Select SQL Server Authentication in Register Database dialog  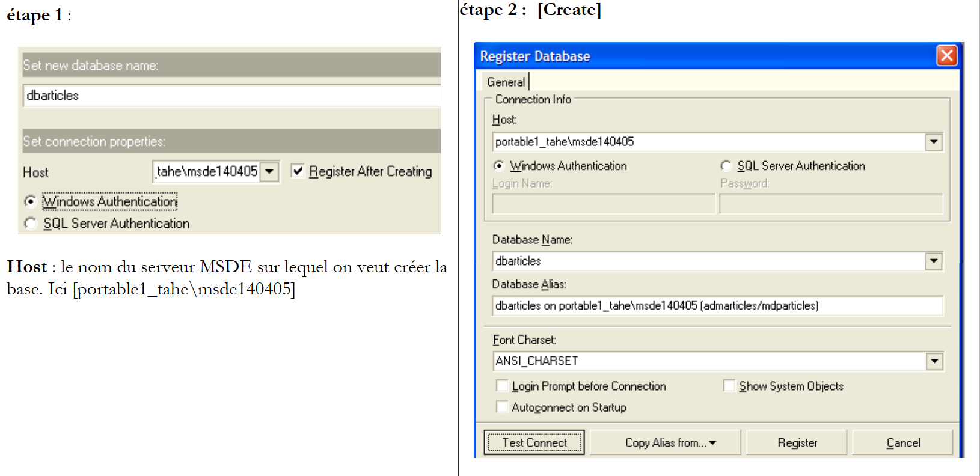(x=726, y=166)
